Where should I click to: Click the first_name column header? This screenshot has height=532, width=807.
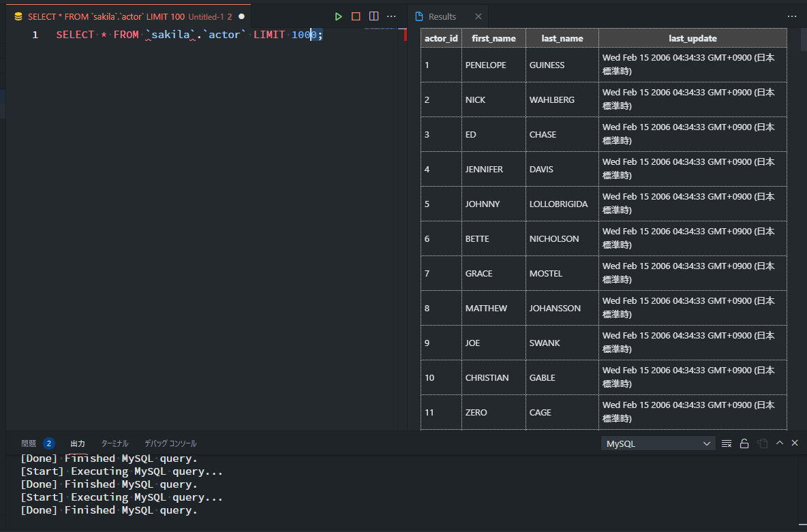point(493,38)
